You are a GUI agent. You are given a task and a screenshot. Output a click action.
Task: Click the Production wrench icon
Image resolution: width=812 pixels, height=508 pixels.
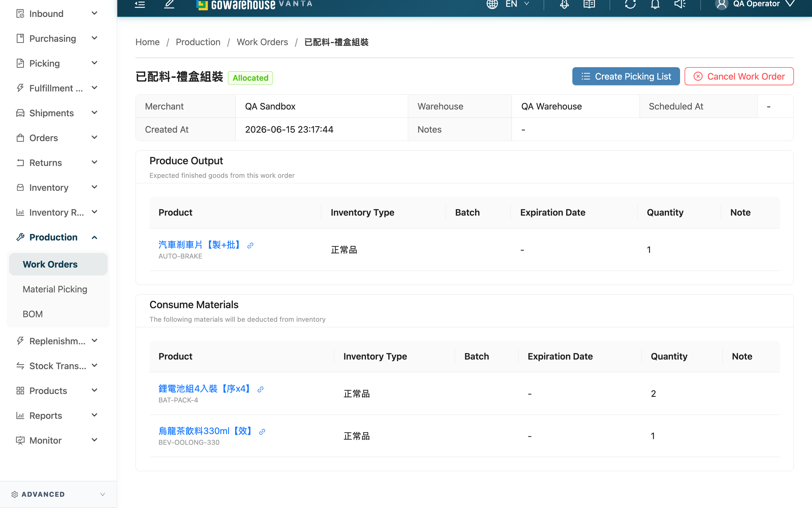point(20,237)
